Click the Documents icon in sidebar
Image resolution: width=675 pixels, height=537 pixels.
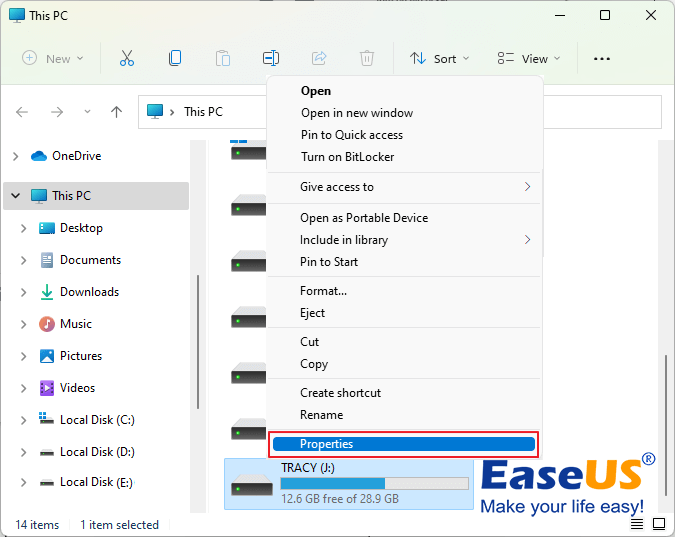(x=46, y=260)
